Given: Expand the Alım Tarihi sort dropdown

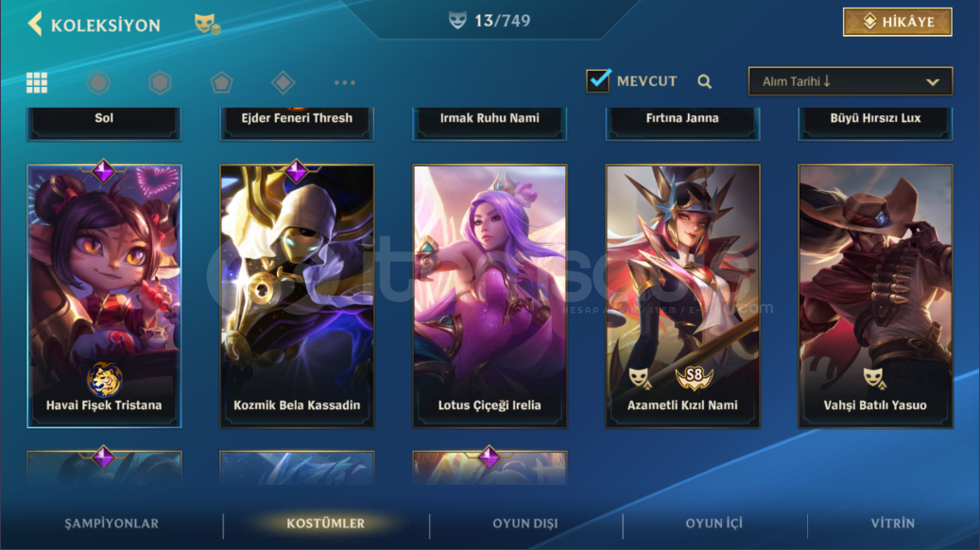Looking at the screenshot, I should pos(850,81).
